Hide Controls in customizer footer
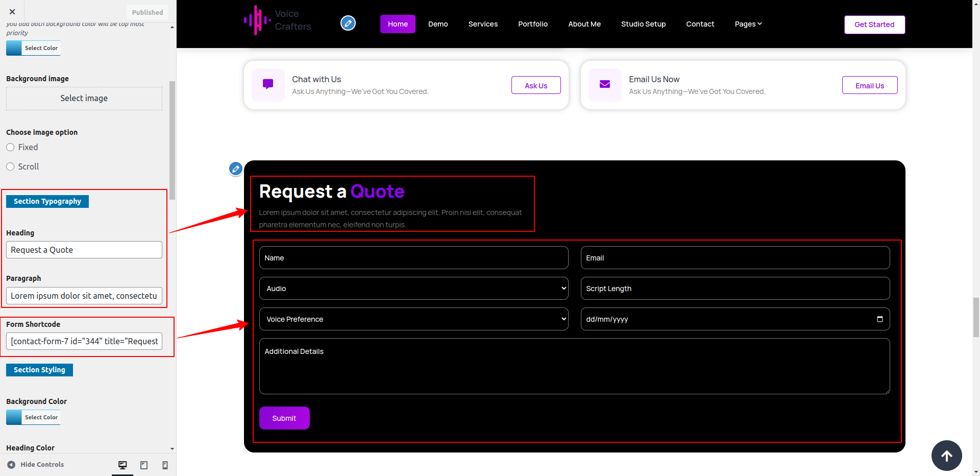The width and height of the screenshot is (980, 476). [x=36, y=464]
